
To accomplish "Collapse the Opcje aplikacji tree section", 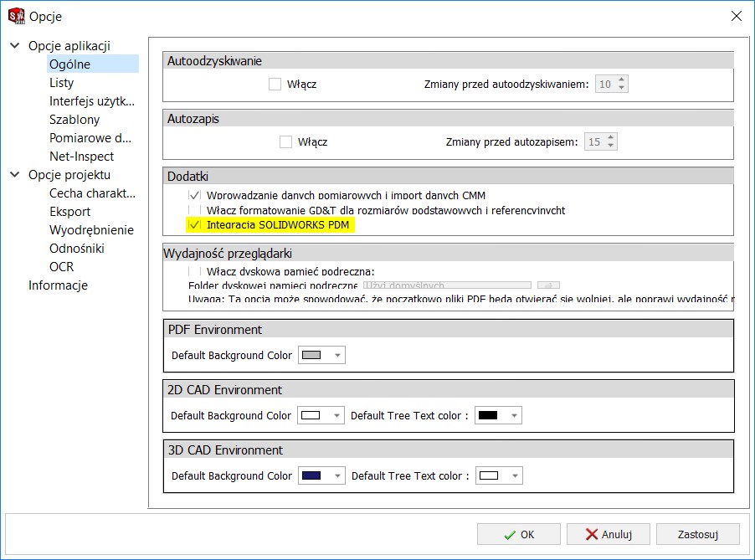I will 13,45.
